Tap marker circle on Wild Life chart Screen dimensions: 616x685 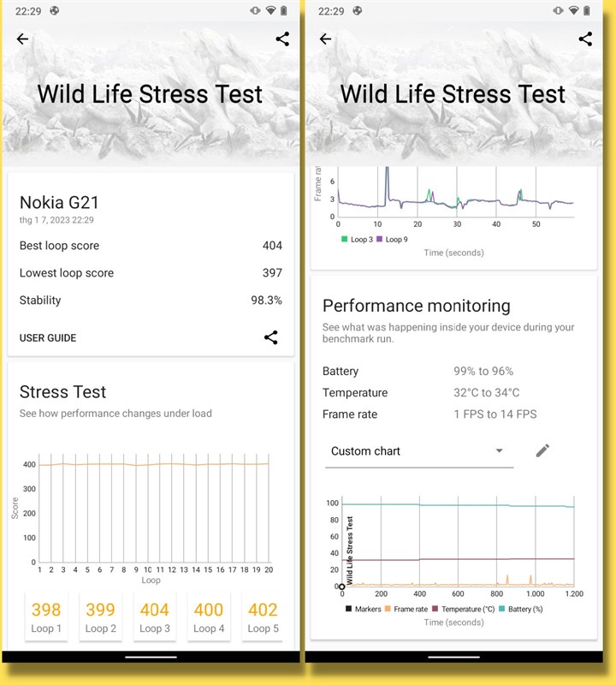(342, 587)
